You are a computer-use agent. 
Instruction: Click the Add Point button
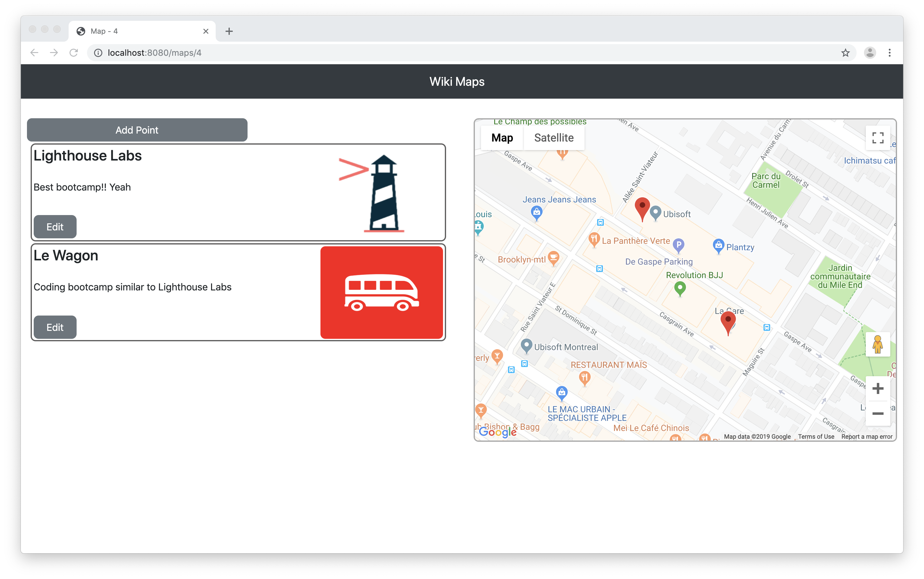point(137,130)
